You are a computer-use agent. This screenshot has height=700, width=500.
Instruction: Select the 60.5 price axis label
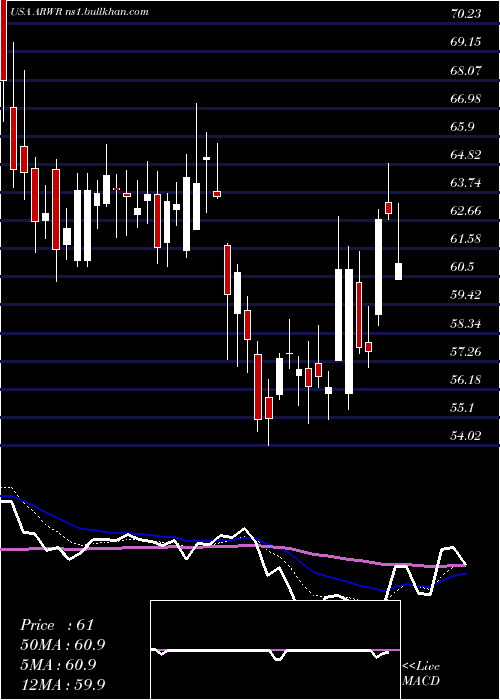coord(462,267)
